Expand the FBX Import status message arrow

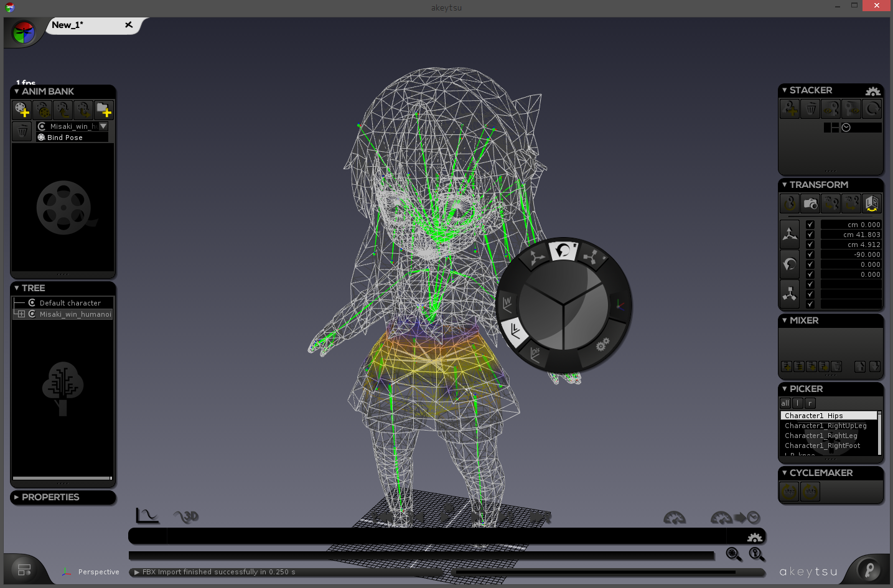coord(137,572)
